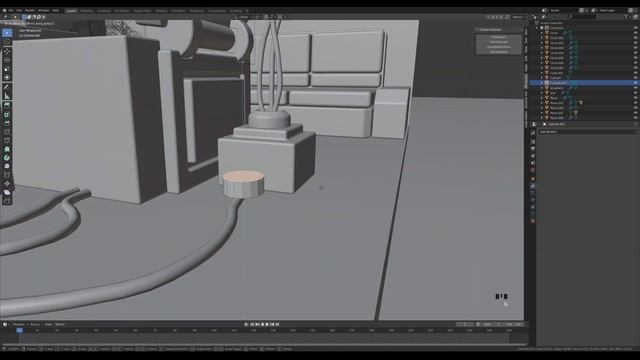Open Material properties tab icon
Screen dimensions: 640x360
(x=533, y=221)
